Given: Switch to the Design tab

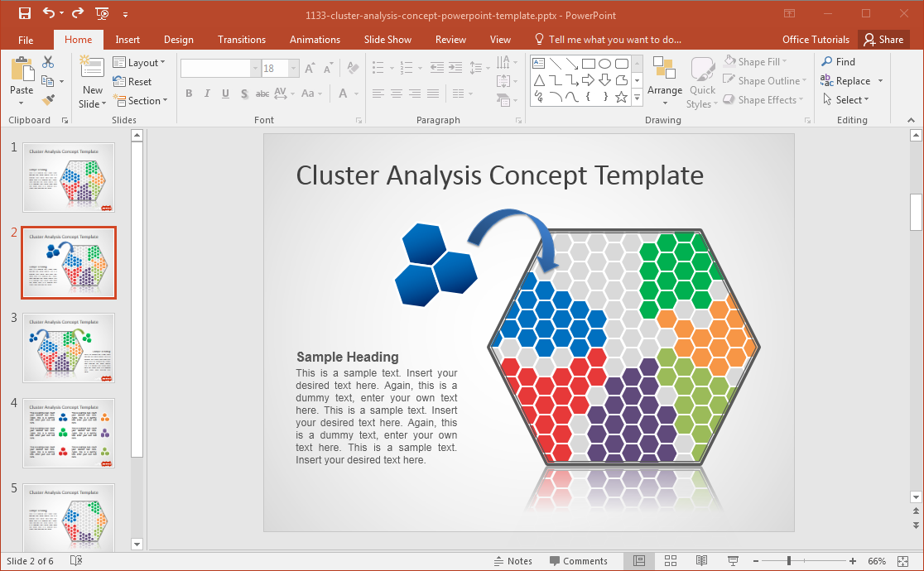Looking at the screenshot, I should (x=178, y=40).
